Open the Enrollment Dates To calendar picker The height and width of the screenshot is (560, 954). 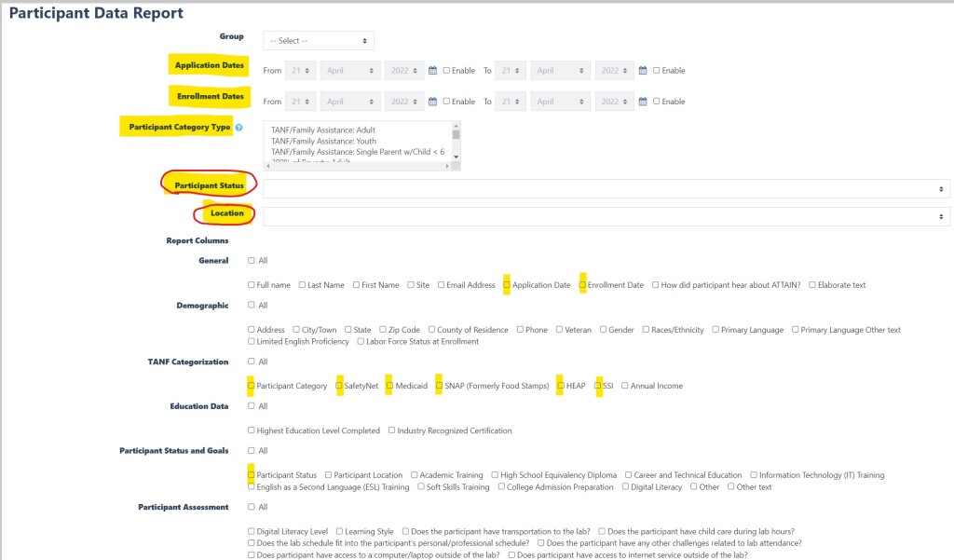point(643,102)
